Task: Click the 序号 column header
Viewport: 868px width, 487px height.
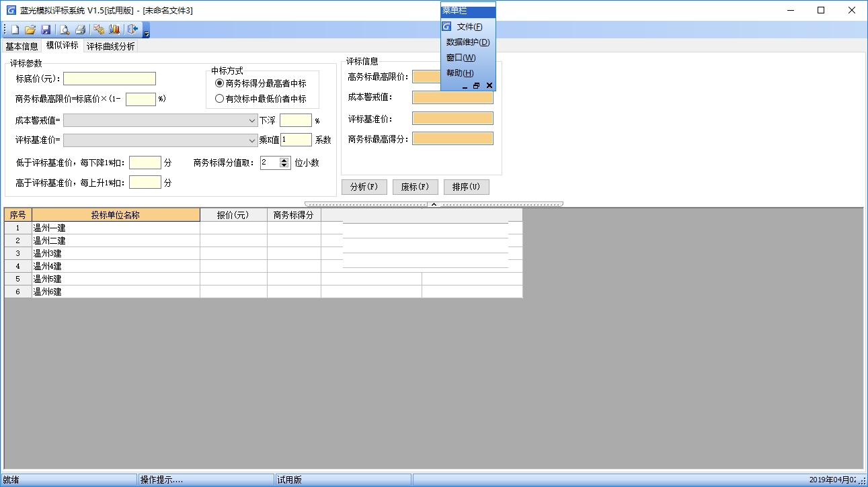Action: (x=18, y=215)
